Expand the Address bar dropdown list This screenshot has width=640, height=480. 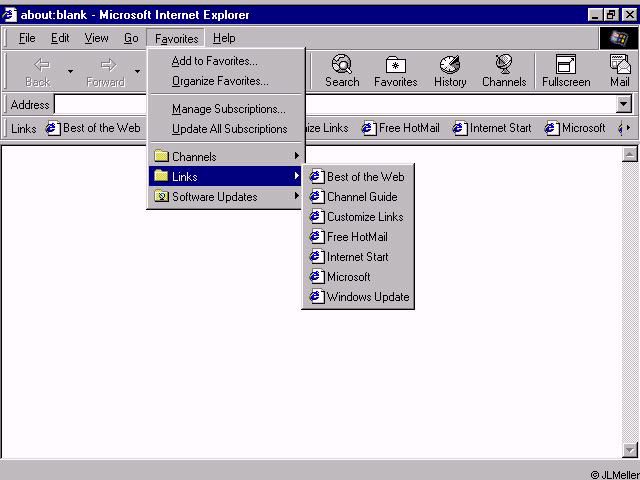click(x=623, y=104)
